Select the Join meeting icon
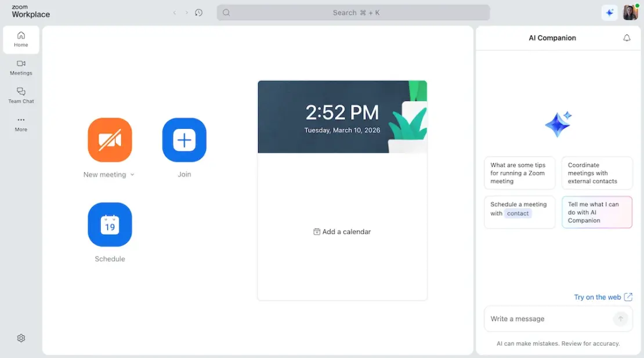This screenshot has height=358, width=644. 184,140
